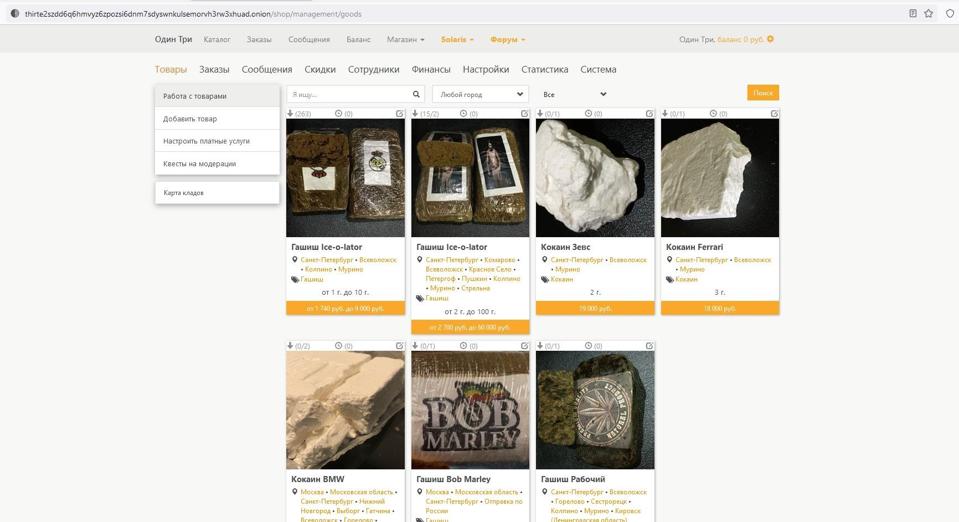Click the clock icon on the Кокаин BMW card
This screenshot has height=522, width=959.
tap(338, 346)
